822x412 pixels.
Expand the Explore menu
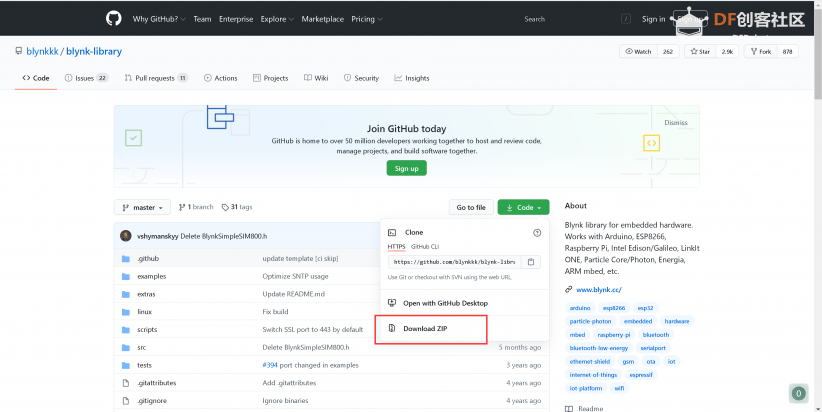click(x=277, y=19)
